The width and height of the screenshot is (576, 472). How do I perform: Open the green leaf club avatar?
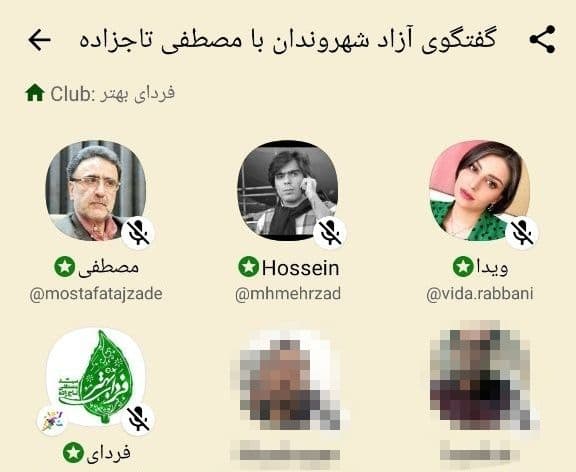click(x=96, y=377)
